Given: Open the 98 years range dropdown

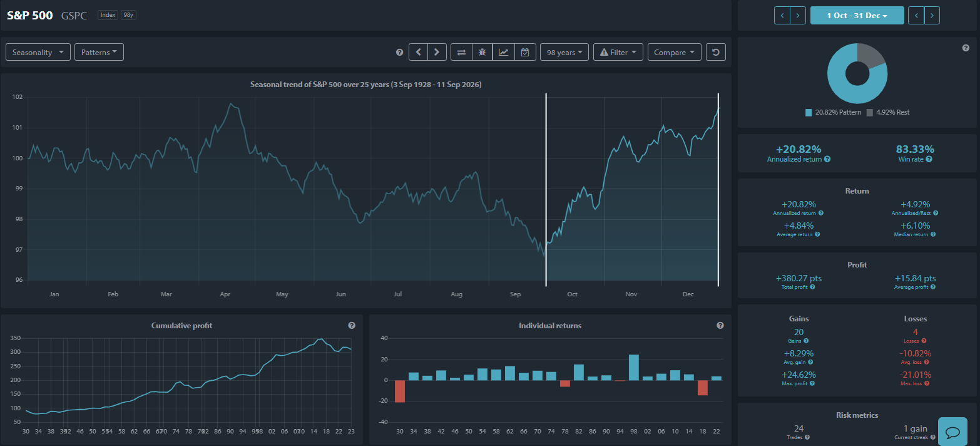Looking at the screenshot, I should pyautogui.click(x=564, y=52).
